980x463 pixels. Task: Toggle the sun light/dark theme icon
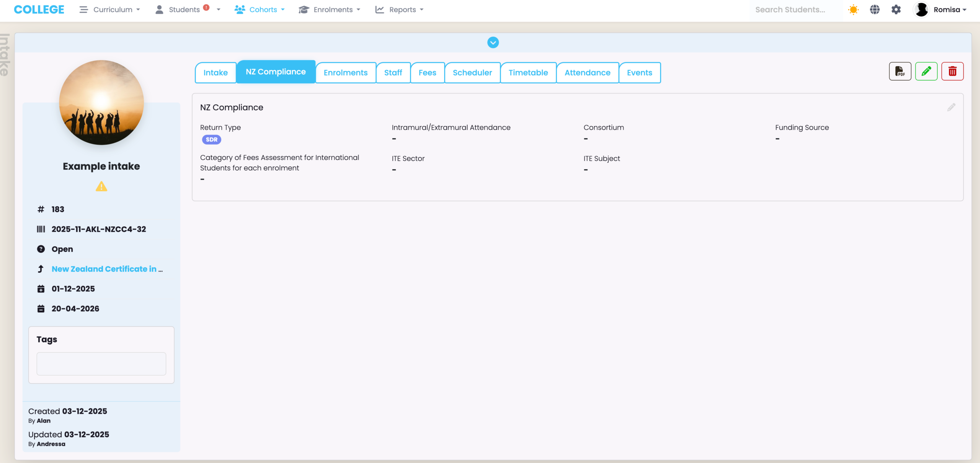click(x=853, y=10)
